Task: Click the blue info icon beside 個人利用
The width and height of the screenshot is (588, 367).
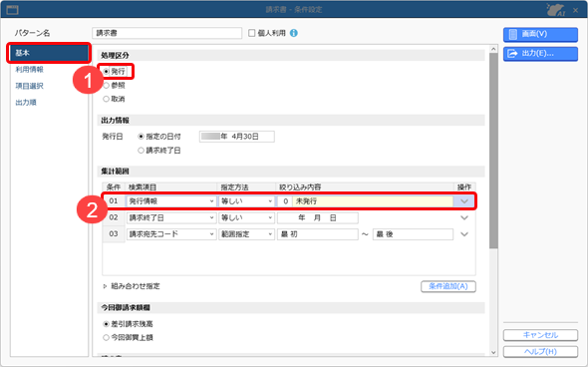Action: (294, 33)
